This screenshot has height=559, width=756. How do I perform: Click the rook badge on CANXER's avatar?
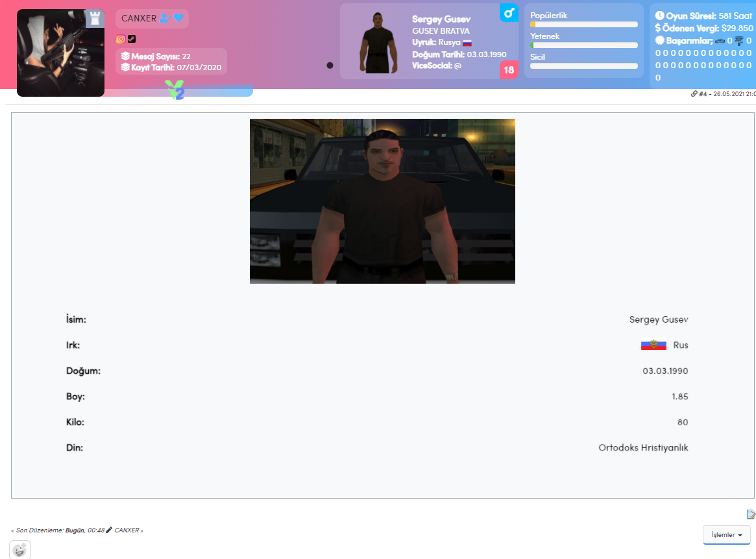pyautogui.click(x=95, y=18)
